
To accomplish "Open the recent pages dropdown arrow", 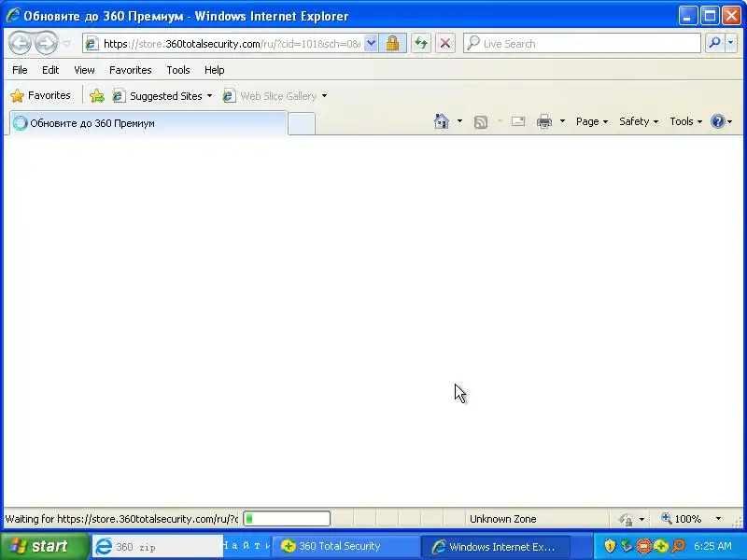I will coord(66,43).
